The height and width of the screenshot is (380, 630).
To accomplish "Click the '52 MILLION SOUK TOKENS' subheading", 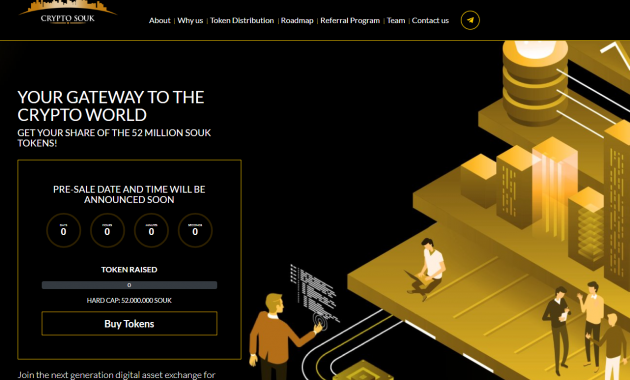I will point(114,138).
